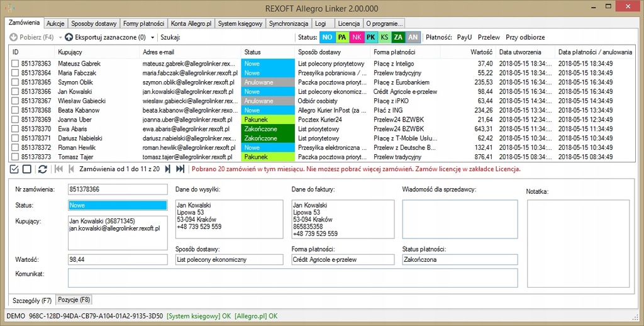Click the Szukaj search field
Viewport: 644px width, 326px height.
click(x=238, y=37)
